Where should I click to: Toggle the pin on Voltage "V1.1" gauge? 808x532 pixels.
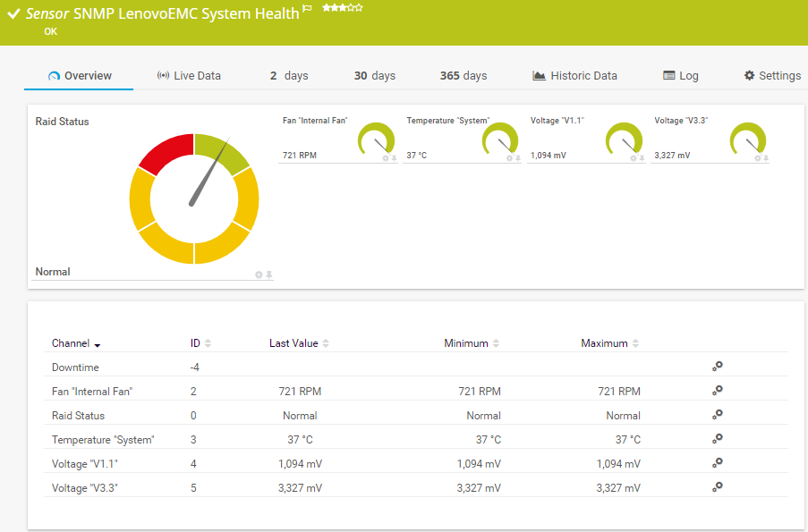click(x=642, y=158)
